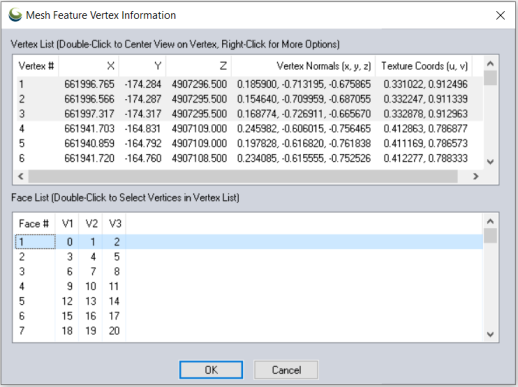Click face list scroll up arrow
The image size is (518, 387).
click(490, 221)
